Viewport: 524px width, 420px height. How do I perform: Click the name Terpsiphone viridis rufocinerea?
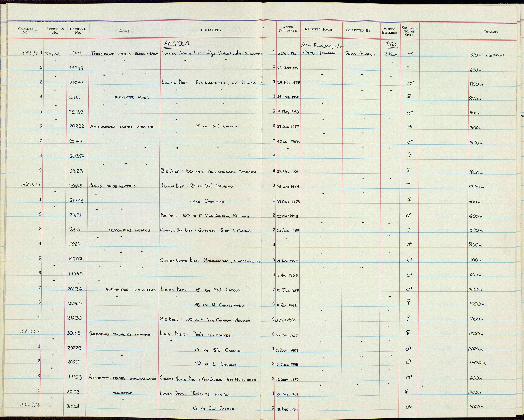[x=125, y=54]
